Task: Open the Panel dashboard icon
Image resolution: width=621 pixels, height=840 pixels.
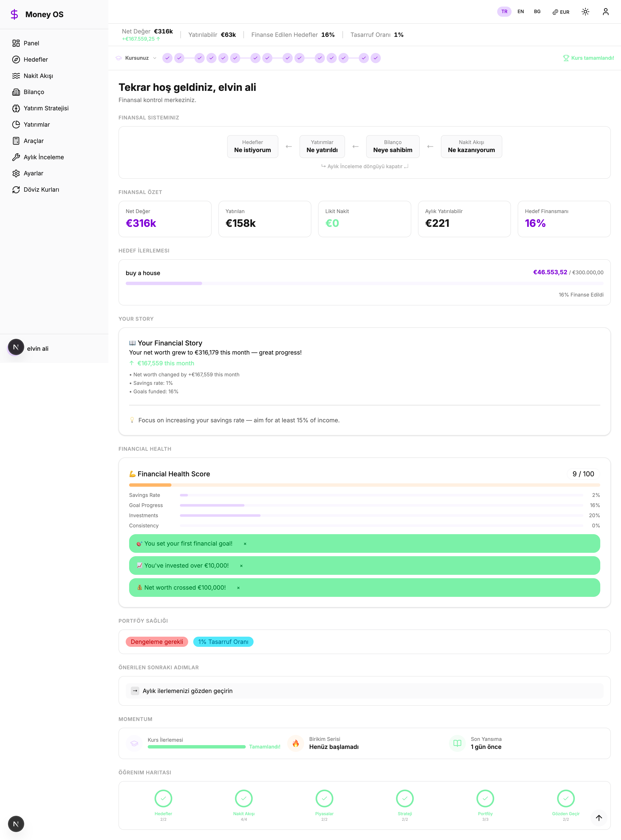Action: click(x=16, y=43)
